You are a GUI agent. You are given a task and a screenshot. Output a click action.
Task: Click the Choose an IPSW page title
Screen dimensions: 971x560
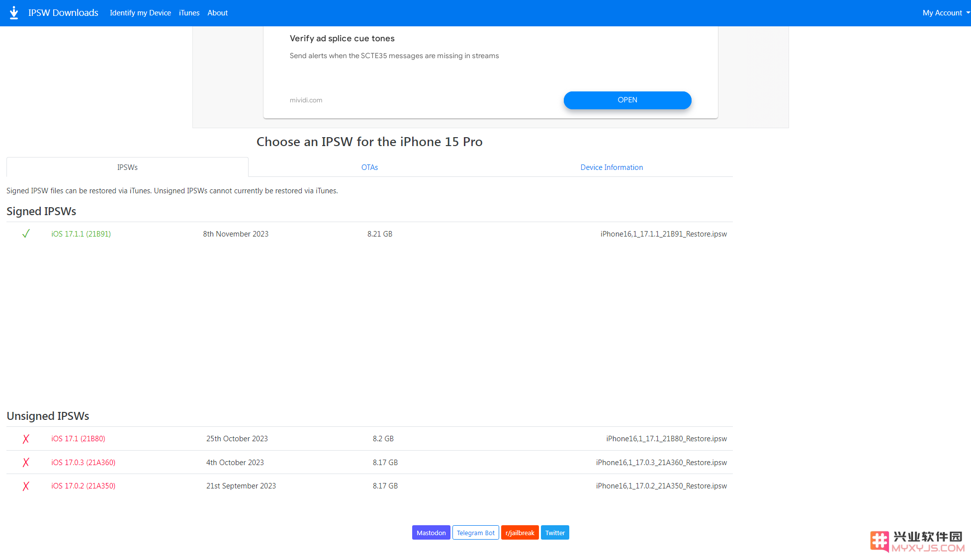[369, 142]
